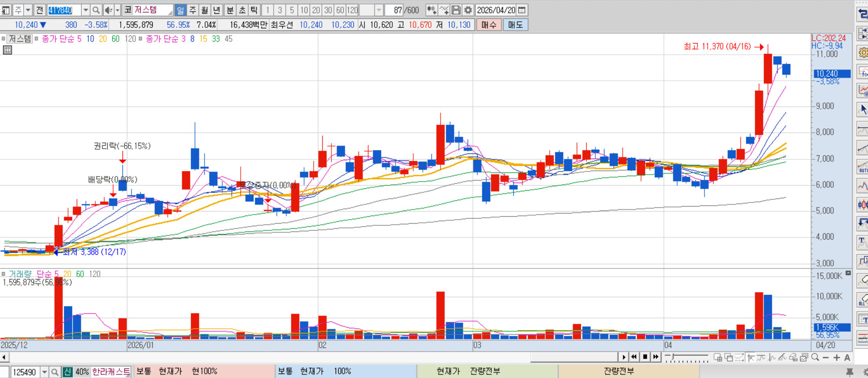The width and height of the screenshot is (868, 378).
Task: Click the 1 interval button
Action: tap(268, 10)
